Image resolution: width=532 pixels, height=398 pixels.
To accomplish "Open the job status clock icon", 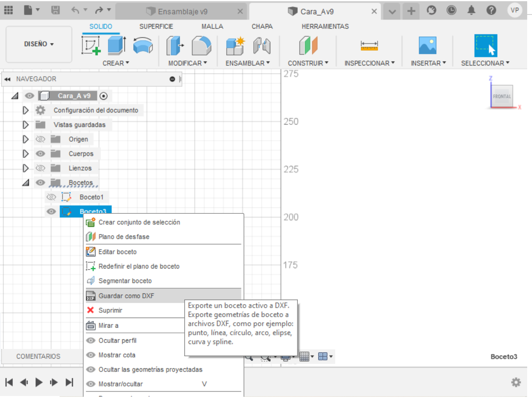I will pyautogui.click(x=452, y=10).
